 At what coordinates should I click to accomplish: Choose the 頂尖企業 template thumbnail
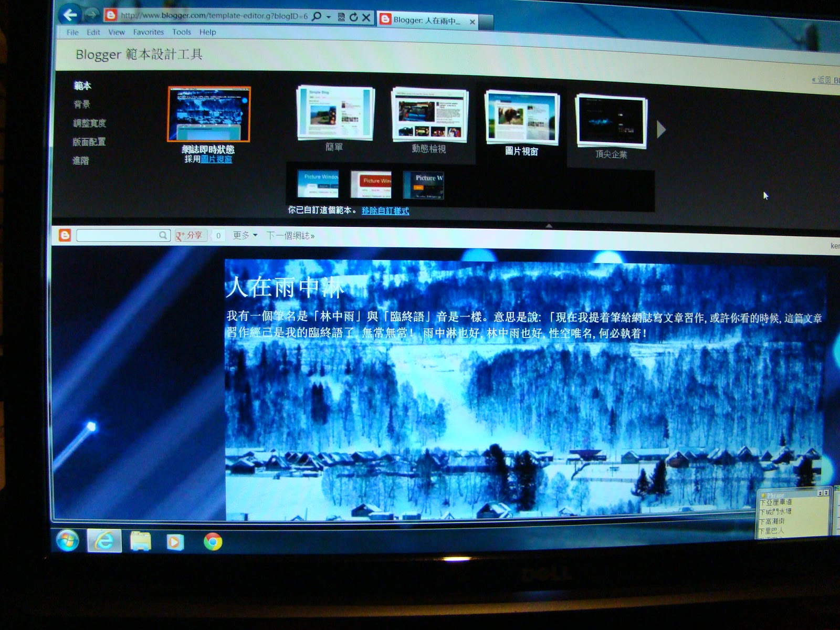(x=611, y=121)
